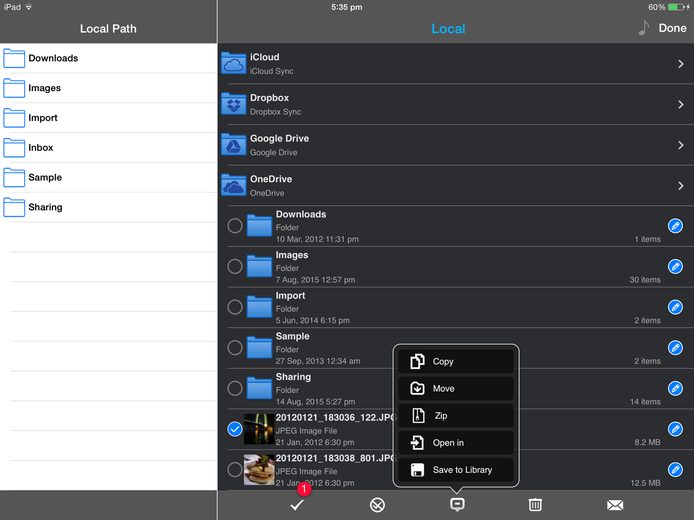This screenshot has width=694, height=520.
Task: Select the Downloads folder radio circle
Action: pyautogui.click(x=235, y=226)
